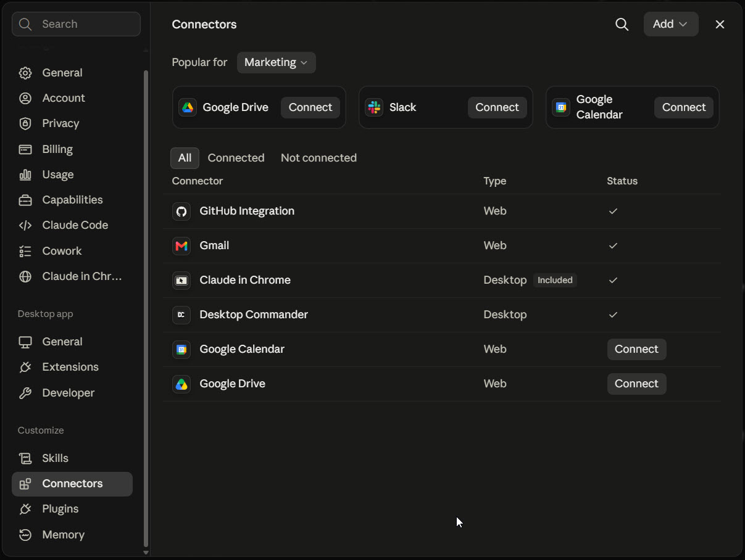Click the Extensions plug icon

(x=25, y=367)
